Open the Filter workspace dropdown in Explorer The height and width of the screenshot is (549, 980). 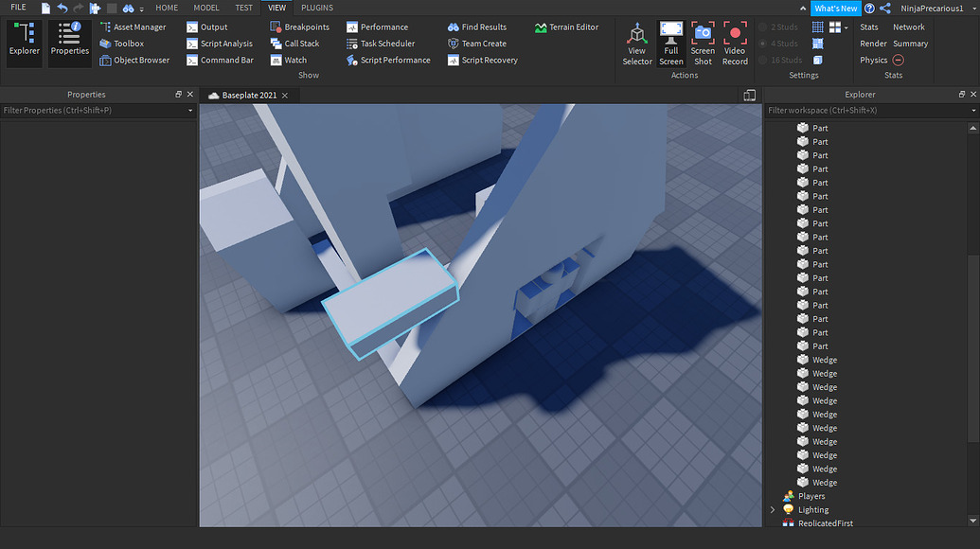tap(973, 110)
